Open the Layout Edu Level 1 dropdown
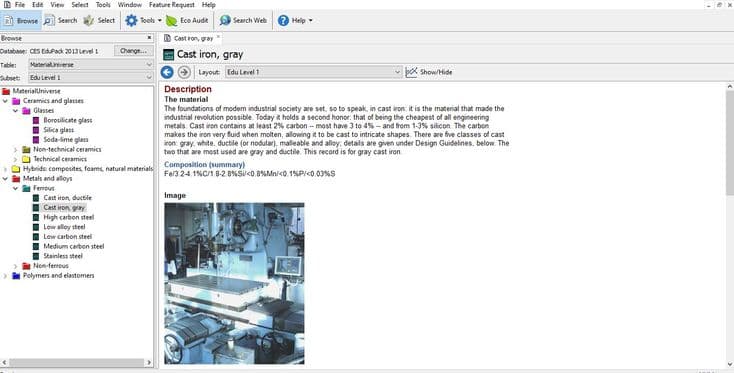 (313, 72)
